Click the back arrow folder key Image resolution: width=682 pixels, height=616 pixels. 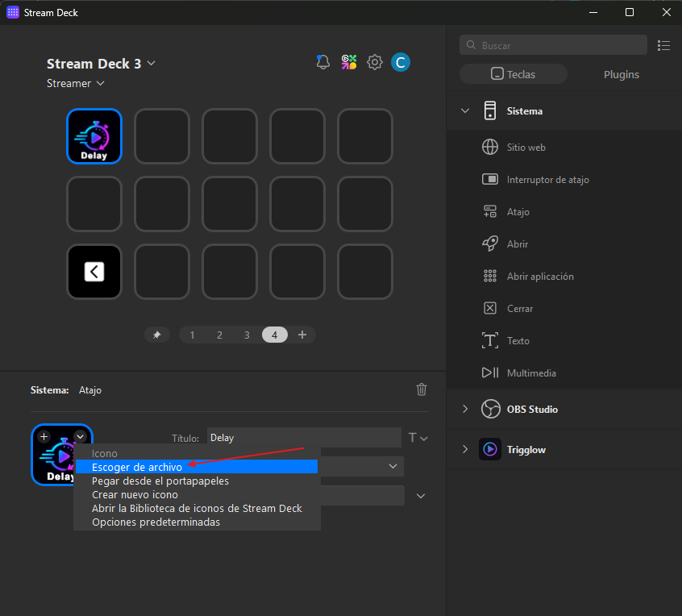[x=94, y=272]
